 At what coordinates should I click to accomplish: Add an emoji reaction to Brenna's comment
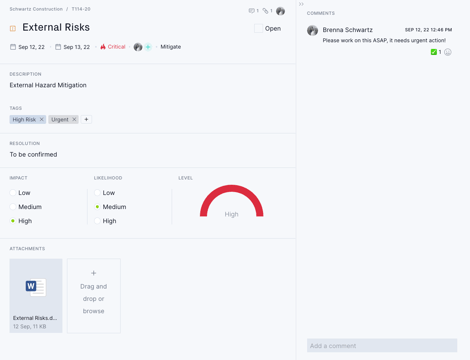pos(448,52)
